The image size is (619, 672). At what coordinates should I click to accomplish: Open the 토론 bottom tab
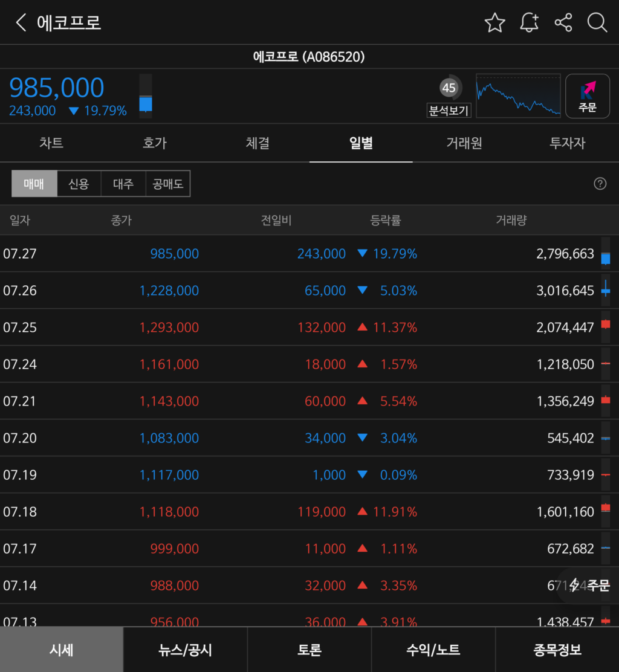(x=309, y=649)
